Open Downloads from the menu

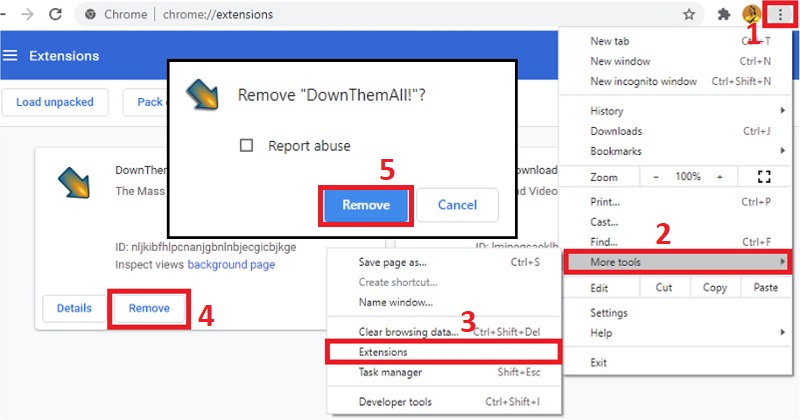coord(677,131)
